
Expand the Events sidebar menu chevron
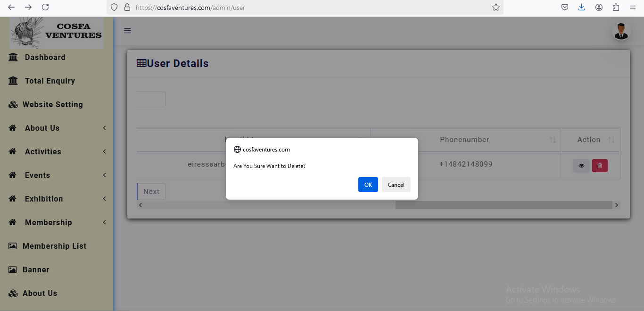(104, 175)
